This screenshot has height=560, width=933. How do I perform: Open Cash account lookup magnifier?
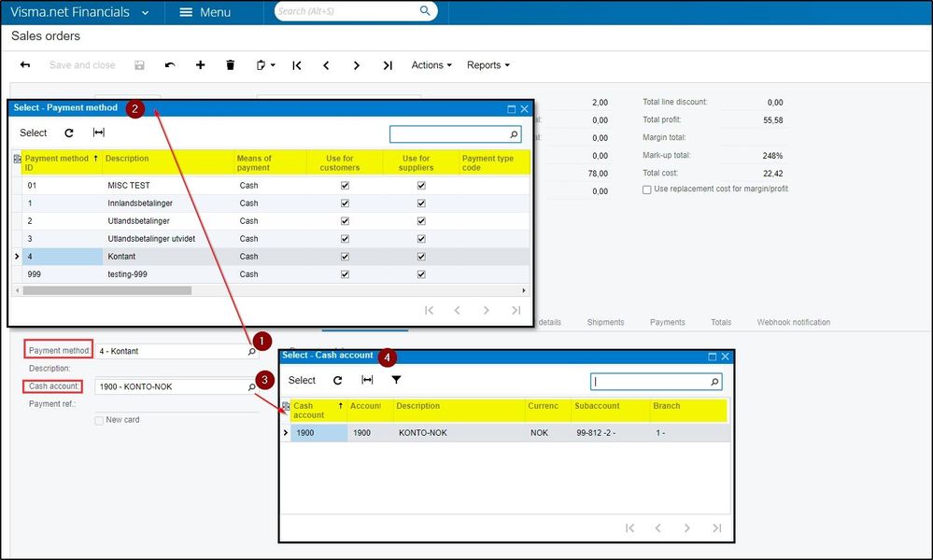(x=252, y=387)
